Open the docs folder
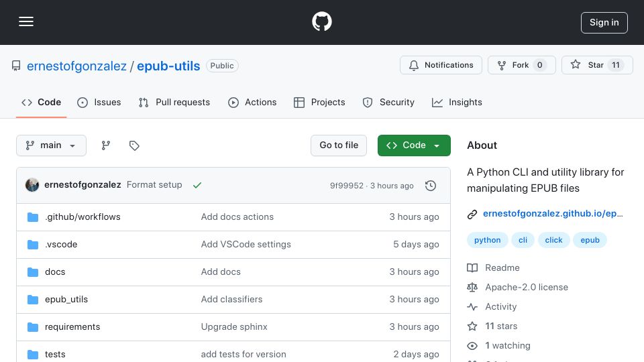644x362 pixels. (55, 271)
